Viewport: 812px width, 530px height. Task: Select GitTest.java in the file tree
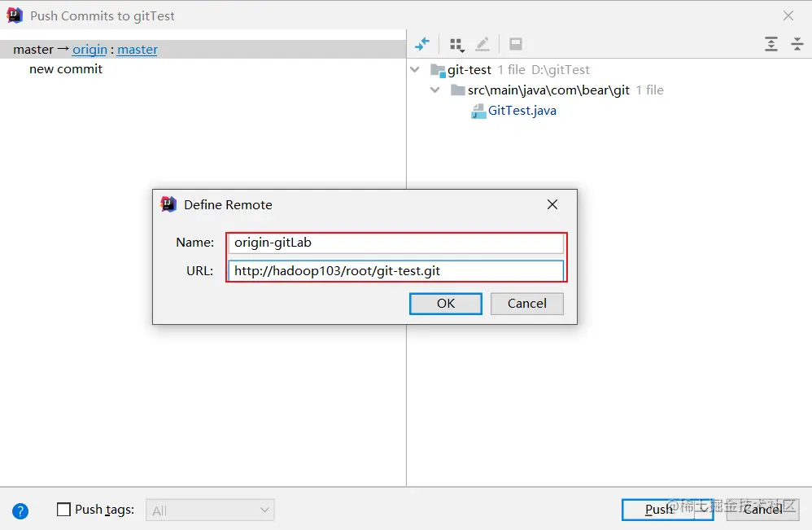click(x=522, y=111)
